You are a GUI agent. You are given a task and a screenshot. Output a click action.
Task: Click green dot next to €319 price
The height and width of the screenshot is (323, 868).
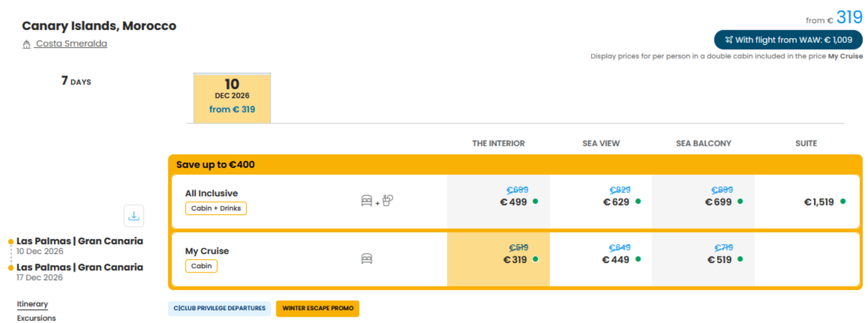click(535, 259)
